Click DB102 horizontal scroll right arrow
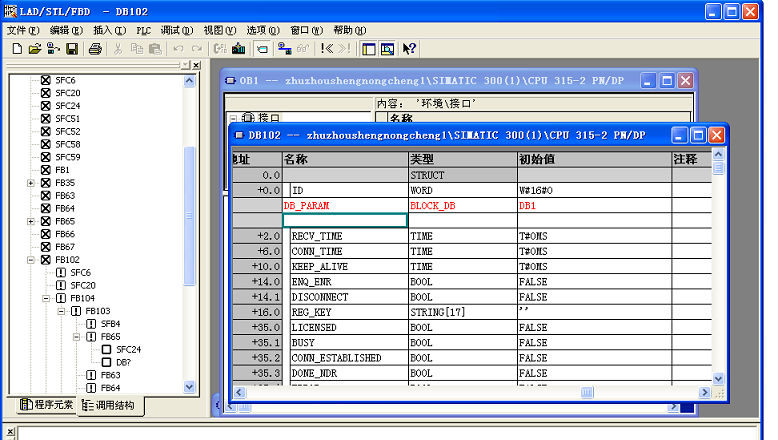 point(705,392)
